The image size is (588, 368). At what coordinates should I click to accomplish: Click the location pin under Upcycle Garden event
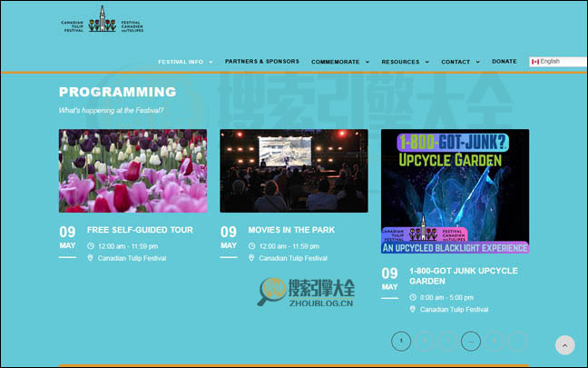[413, 309]
